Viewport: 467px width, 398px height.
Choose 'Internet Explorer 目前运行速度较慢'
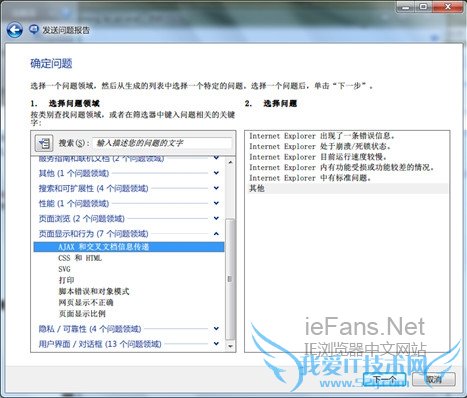pyautogui.click(x=347, y=157)
